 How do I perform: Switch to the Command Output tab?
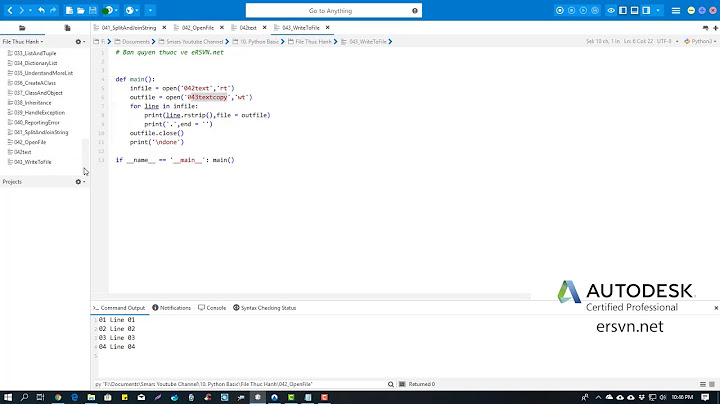(x=119, y=308)
